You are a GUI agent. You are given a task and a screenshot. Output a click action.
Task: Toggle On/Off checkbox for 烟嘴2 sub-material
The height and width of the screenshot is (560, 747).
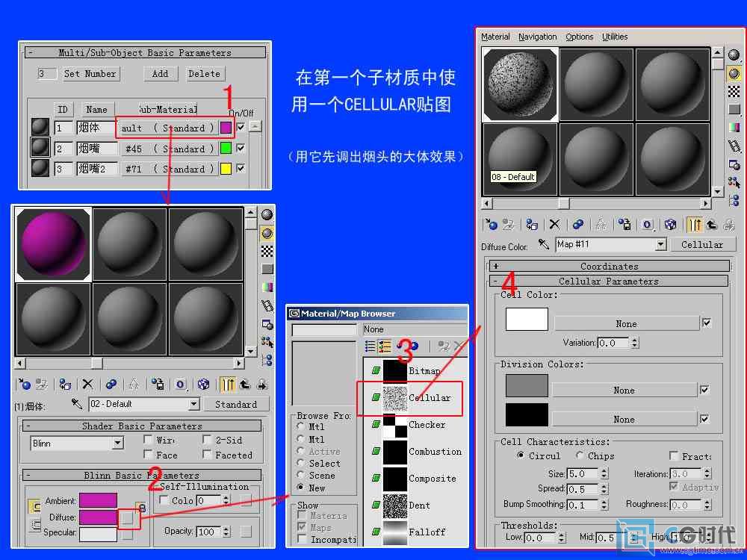(241, 168)
